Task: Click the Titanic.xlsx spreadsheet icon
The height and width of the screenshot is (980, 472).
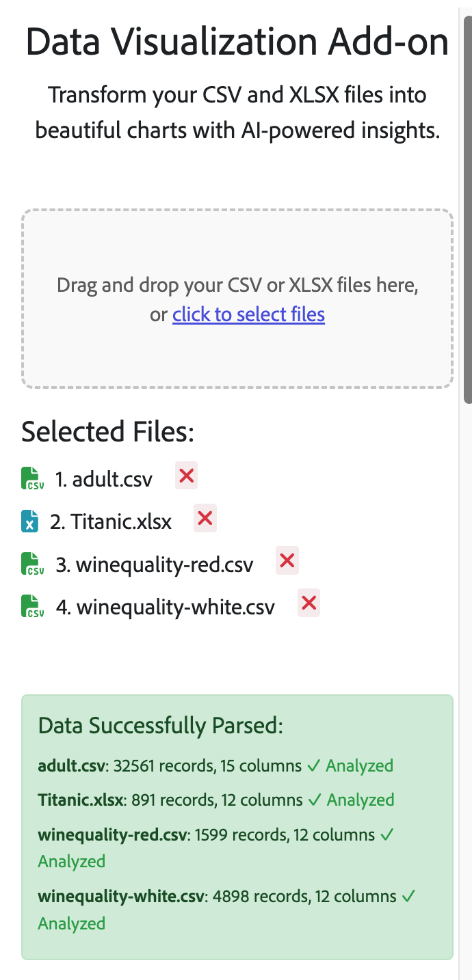Action: click(x=29, y=521)
